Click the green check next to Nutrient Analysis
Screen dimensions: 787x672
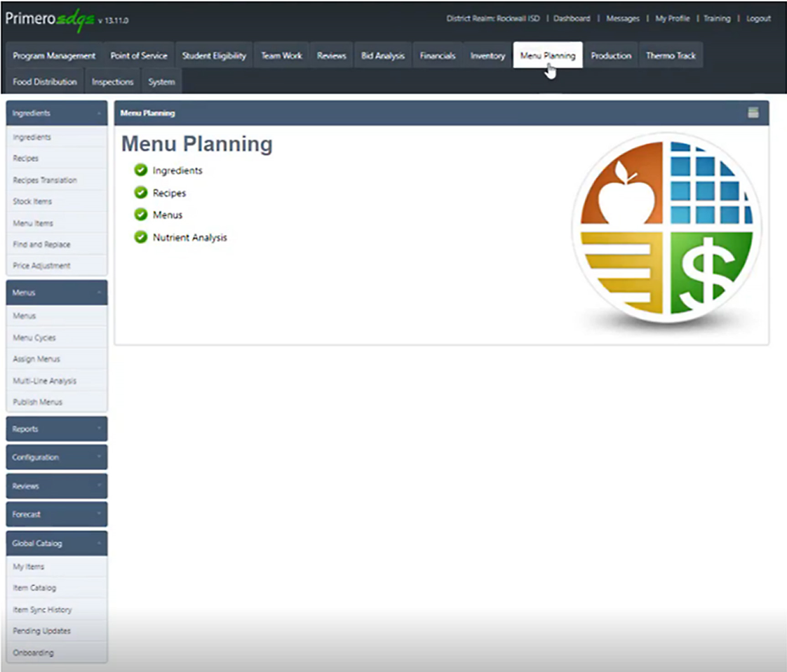tap(141, 237)
